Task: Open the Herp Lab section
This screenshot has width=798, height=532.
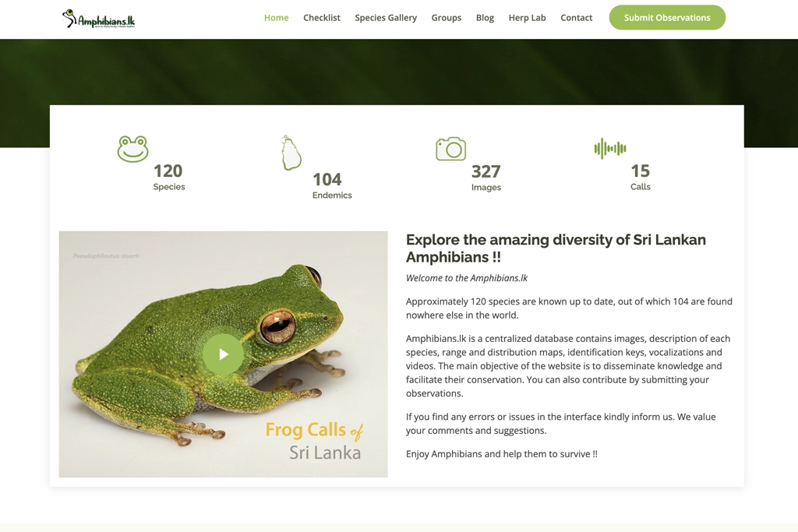Action: click(527, 18)
